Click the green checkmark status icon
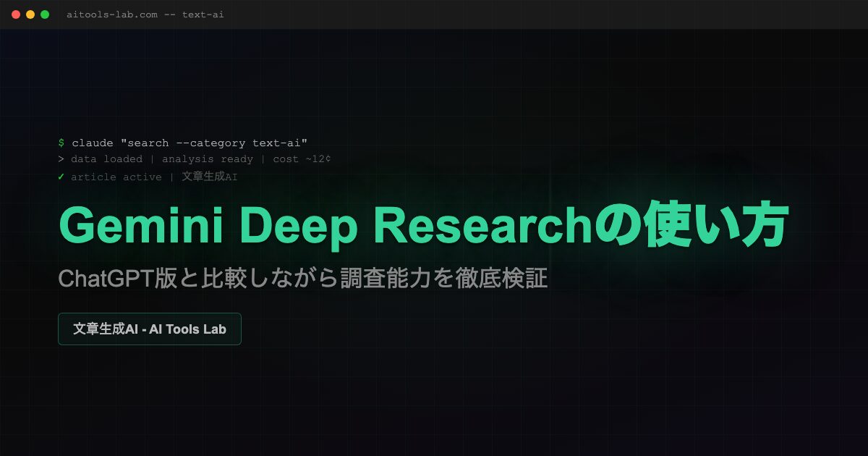Screen dimensions: 868x456 61,177
